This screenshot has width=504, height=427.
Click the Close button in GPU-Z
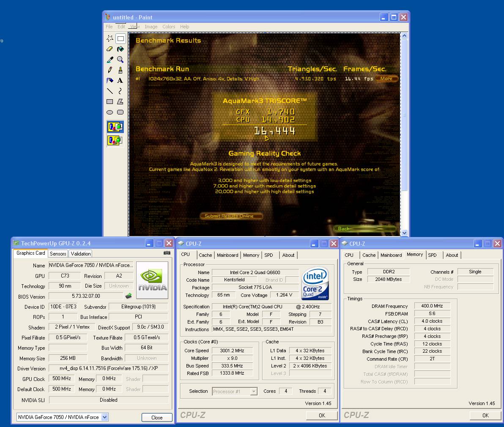(x=157, y=417)
